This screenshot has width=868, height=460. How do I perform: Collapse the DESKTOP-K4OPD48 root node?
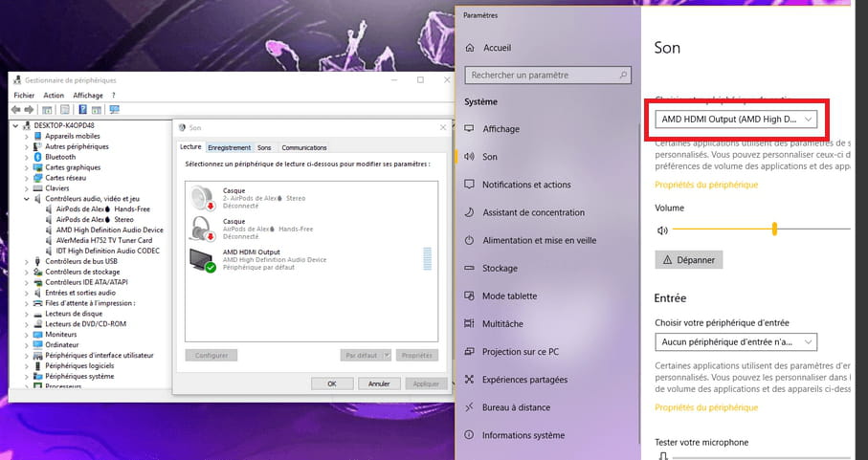[15, 125]
